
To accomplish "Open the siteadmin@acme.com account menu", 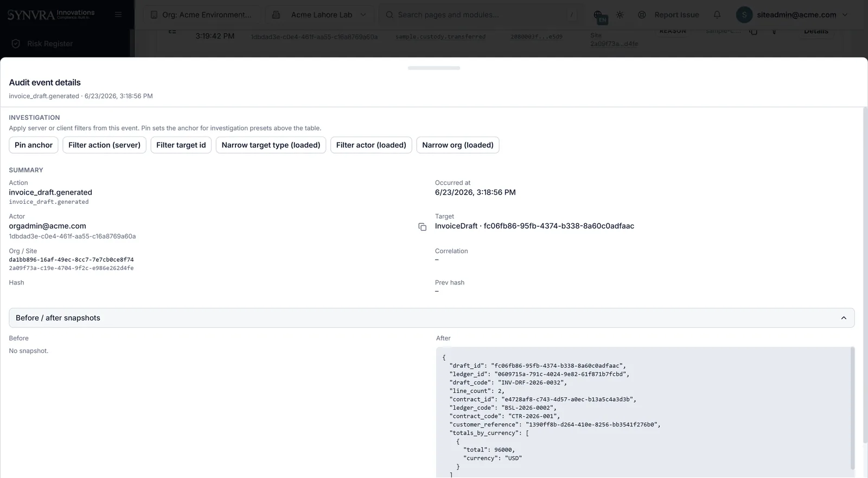I will tap(792, 15).
